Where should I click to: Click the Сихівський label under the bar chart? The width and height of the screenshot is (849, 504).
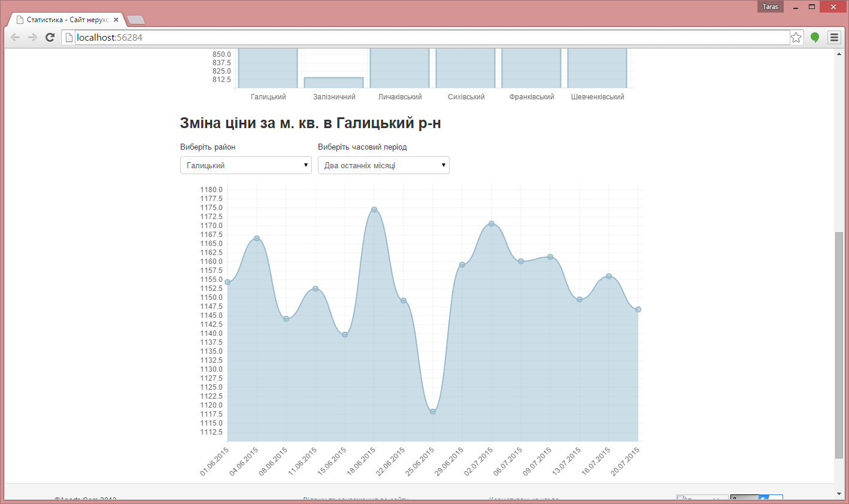coord(466,97)
